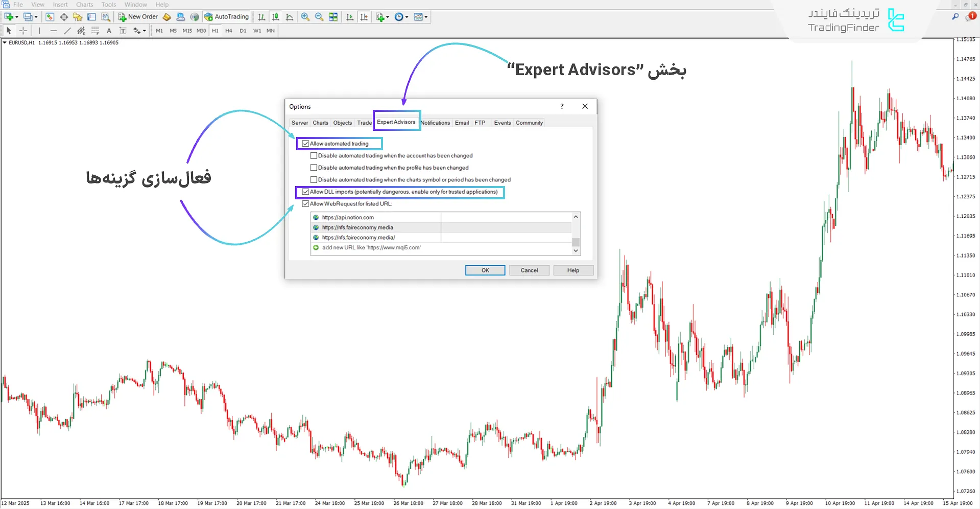Select the Text label tool

pos(109,31)
